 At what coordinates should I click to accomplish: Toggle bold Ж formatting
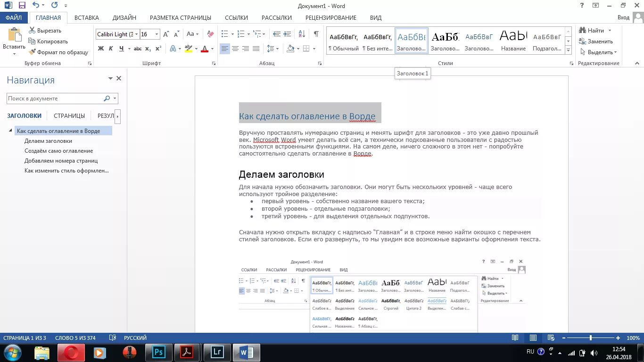(100, 49)
